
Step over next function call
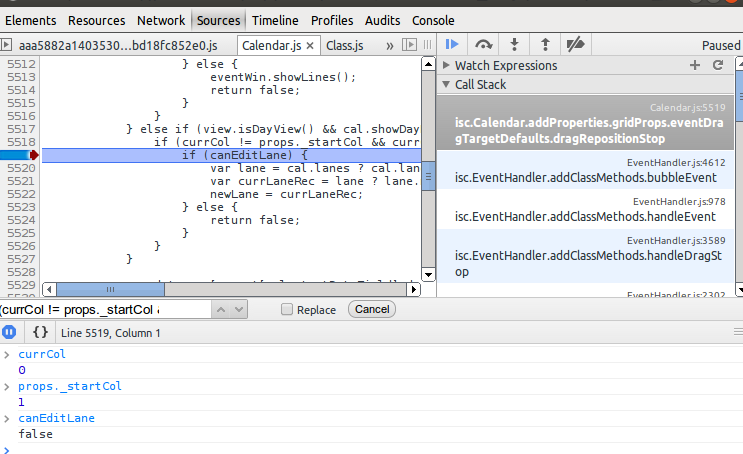point(483,45)
